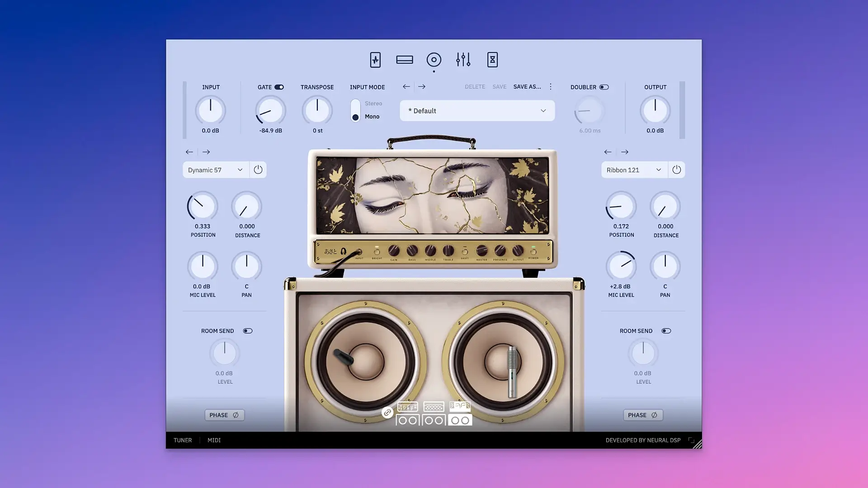Enable right ROOM SEND switch
The image size is (868, 488).
[x=666, y=331]
